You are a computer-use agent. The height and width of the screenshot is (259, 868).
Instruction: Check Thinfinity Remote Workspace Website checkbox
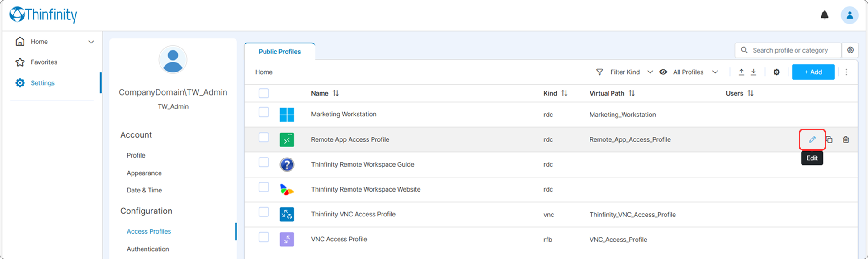tap(264, 187)
